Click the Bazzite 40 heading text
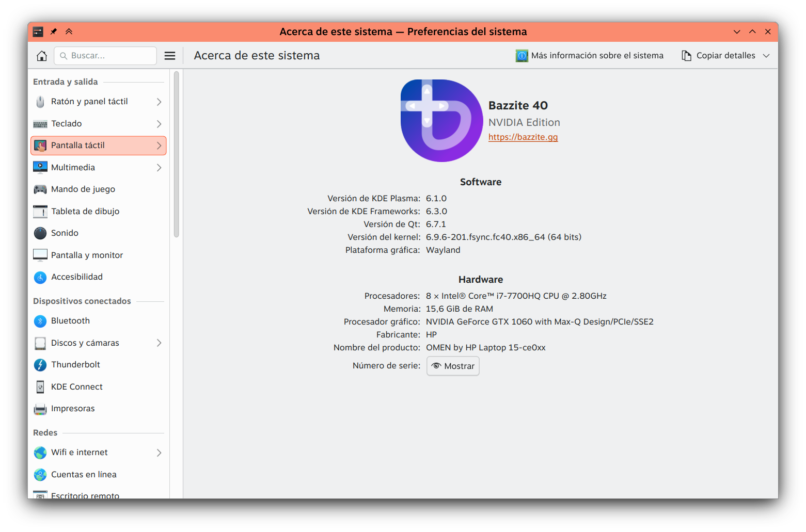The height and width of the screenshot is (532, 806). pos(518,105)
